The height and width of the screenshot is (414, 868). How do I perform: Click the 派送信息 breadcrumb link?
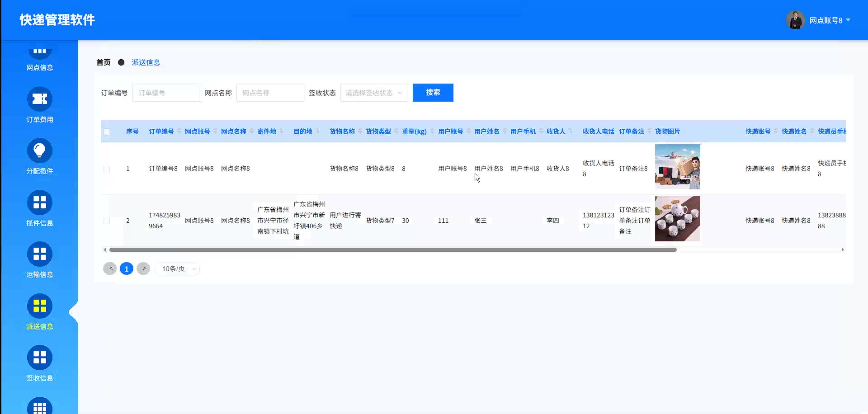pyautogui.click(x=146, y=62)
